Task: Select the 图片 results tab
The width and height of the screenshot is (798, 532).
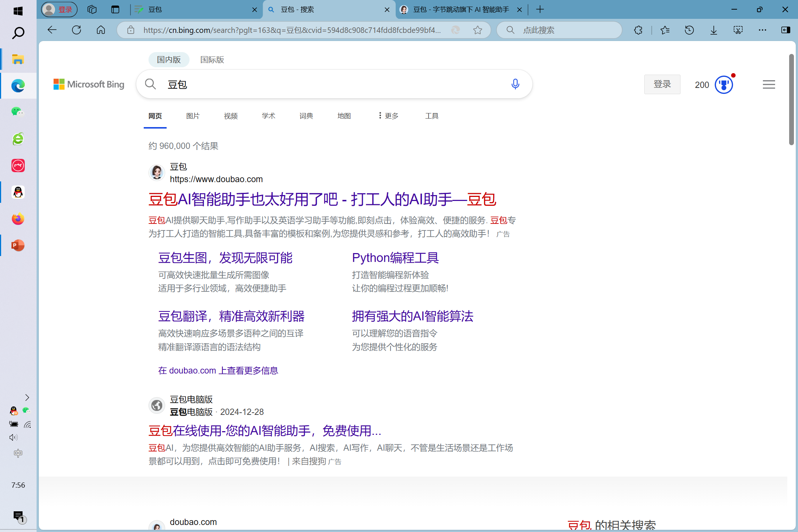Action: (x=192, y=116)
